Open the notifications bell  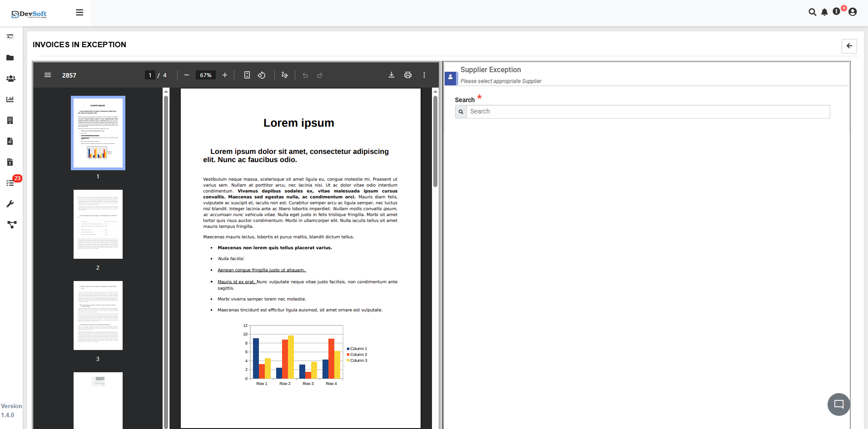click(x=824, y=12)
